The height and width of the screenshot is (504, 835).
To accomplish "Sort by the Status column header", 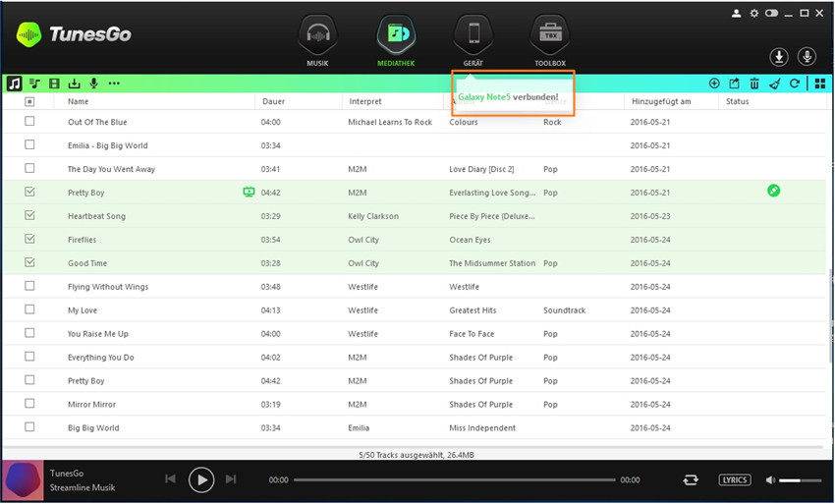I will (737, 101).
